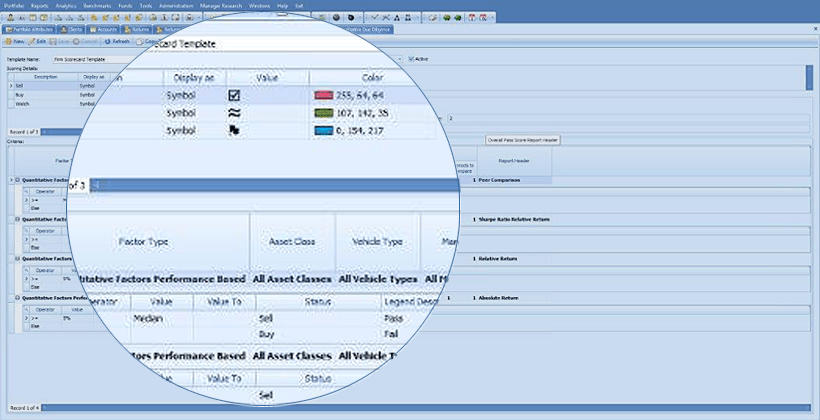Click the approximately-equal symbol in Value column
820x420 pixels.
[x=234, y=113]
